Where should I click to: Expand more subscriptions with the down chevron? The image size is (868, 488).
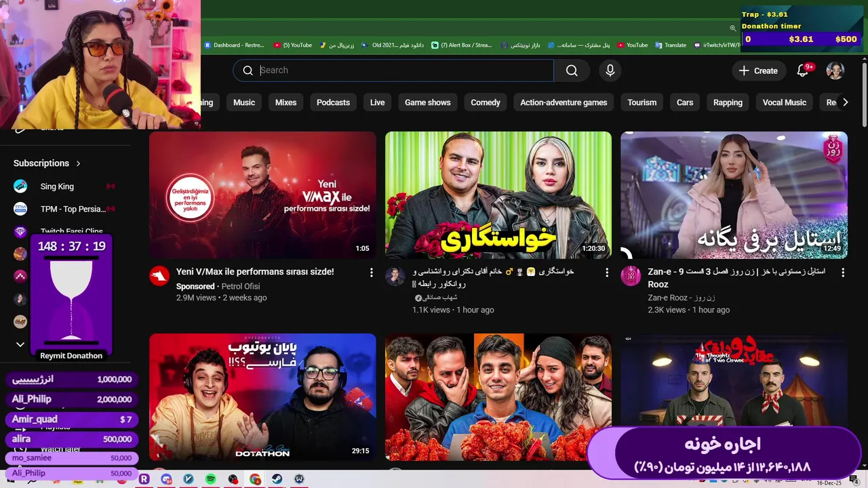click(20, 344)
